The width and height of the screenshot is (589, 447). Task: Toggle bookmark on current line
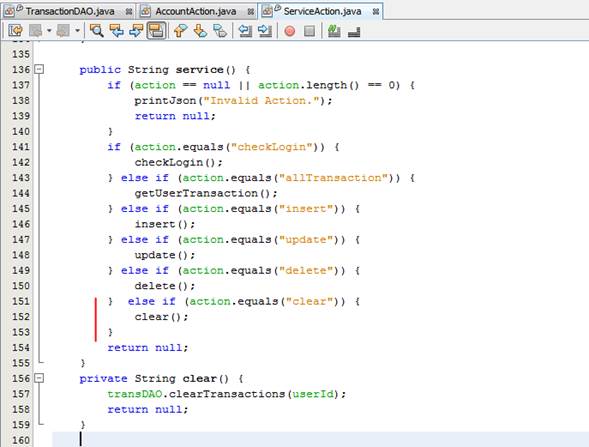(220, 31)
